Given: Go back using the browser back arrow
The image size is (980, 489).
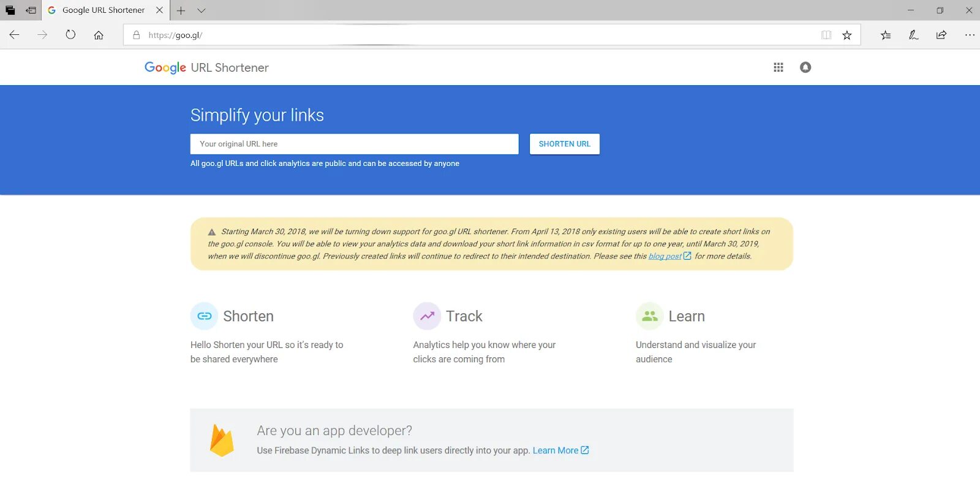Looking at the screenshot, I should [x=14, y=35].
